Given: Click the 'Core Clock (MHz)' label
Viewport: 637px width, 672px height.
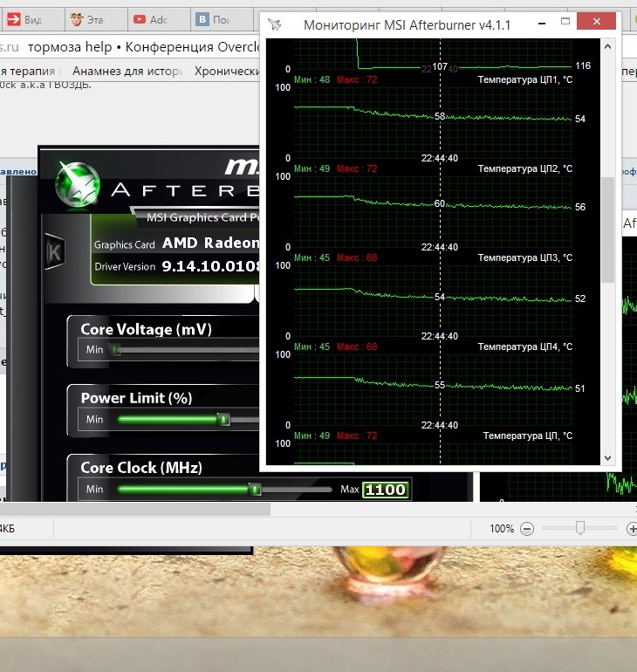Looking at the screenshot, I should (141, 468).
